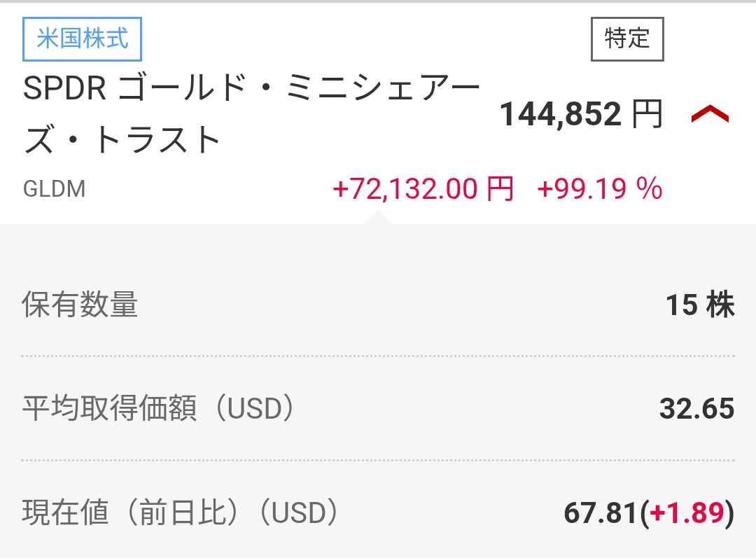
Task: Select the 平均取得価額（USD） label
Action: coord(158,409)
